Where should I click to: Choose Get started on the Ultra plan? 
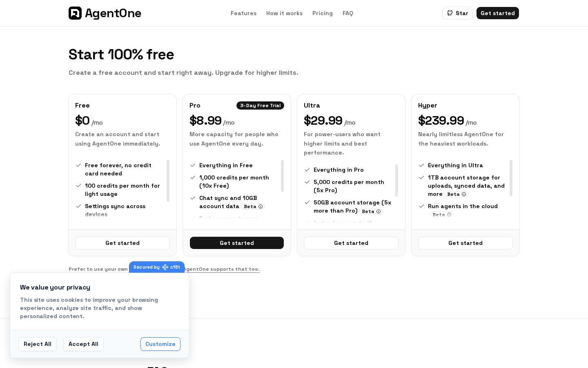(x=351, y=243)
